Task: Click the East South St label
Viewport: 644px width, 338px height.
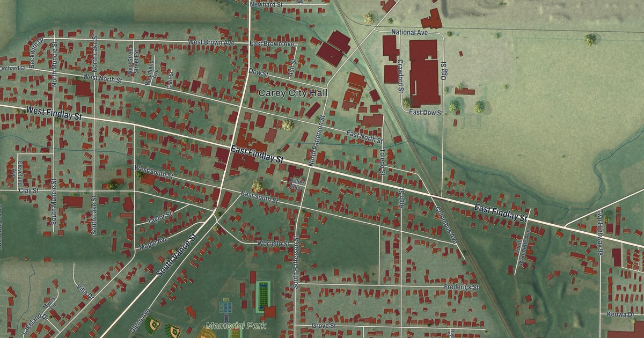Action: (x=260, y=196)
